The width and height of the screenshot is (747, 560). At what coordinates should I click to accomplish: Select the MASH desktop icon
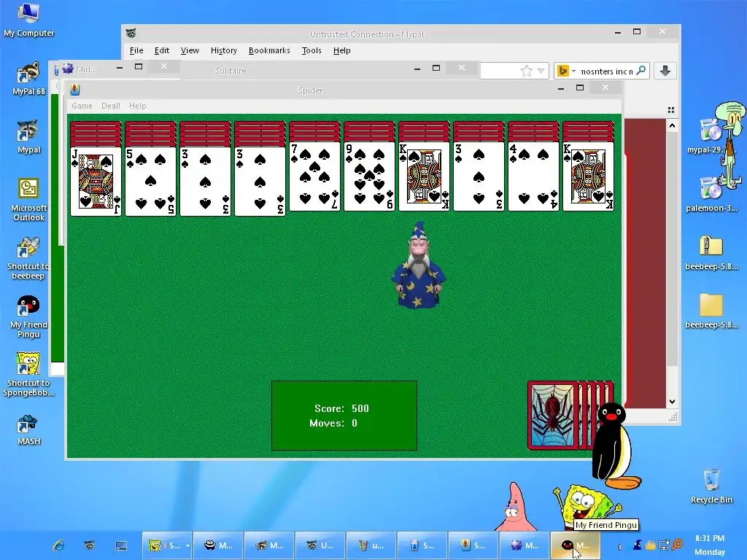pyautogui.click(x=28, y=430)
